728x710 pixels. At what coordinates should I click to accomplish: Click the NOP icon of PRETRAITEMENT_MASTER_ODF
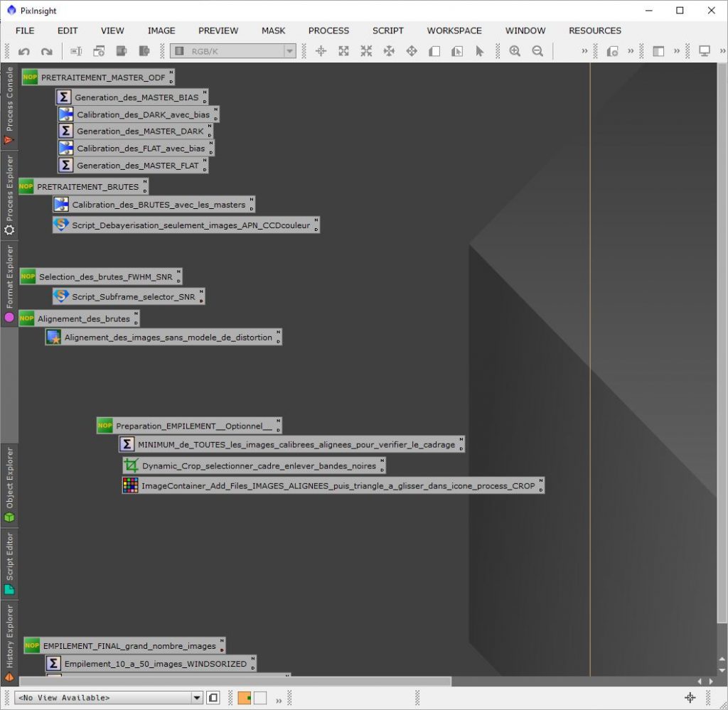click(30, 77)
